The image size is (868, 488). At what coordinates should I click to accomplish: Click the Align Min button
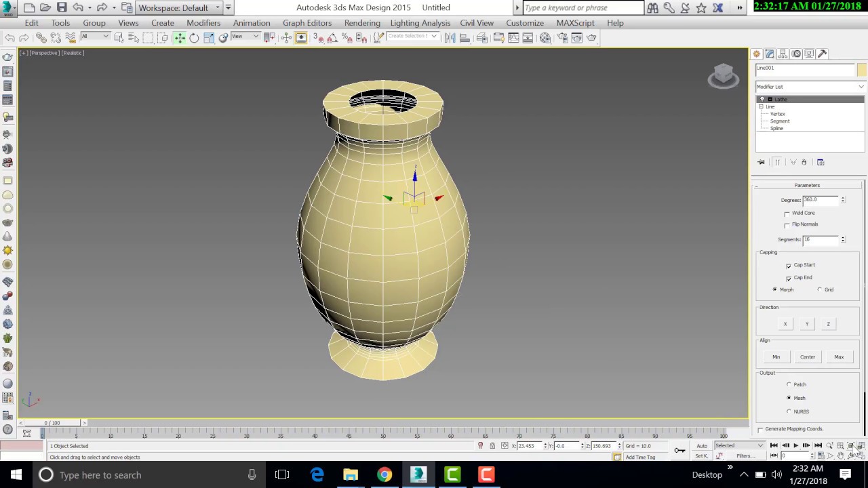pyautogui.click(x=776, y=357)
